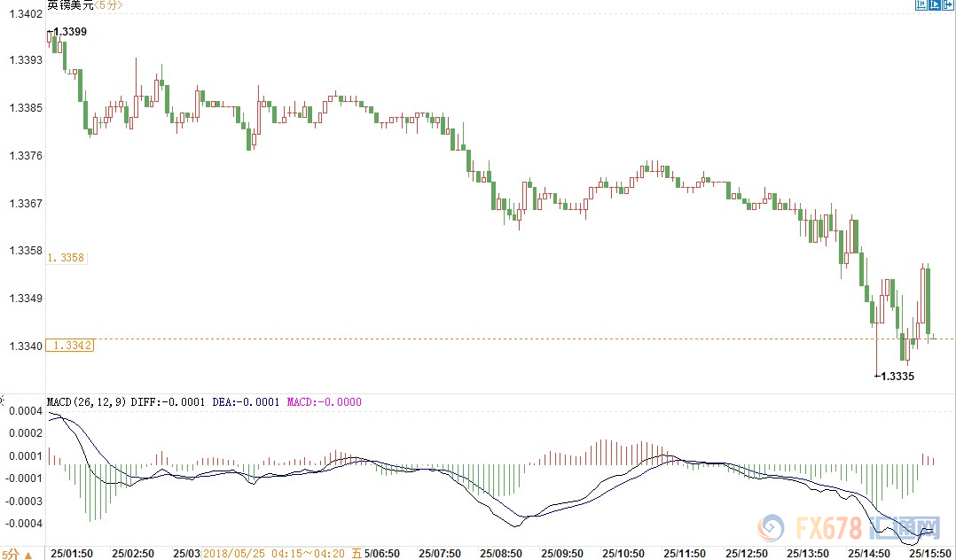Click the 1.3402 price axis label
Screen dimensions: 956x560
pyautogui.click(x=23, y=14)
